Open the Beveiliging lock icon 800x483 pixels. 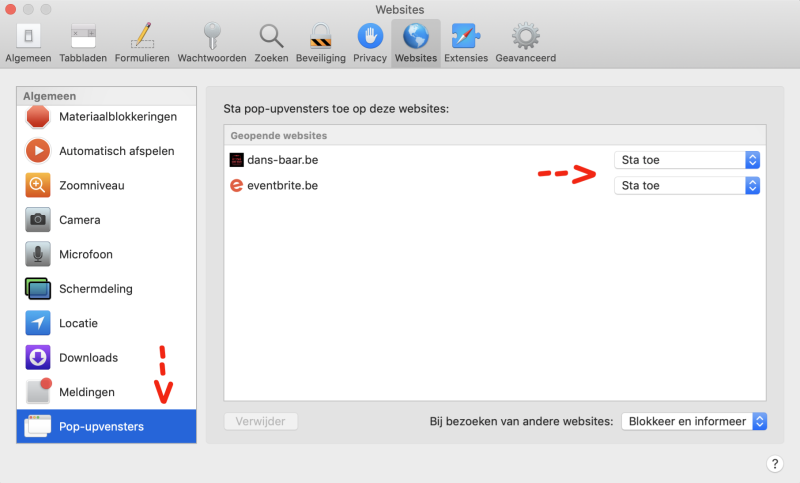click(321, 36)
